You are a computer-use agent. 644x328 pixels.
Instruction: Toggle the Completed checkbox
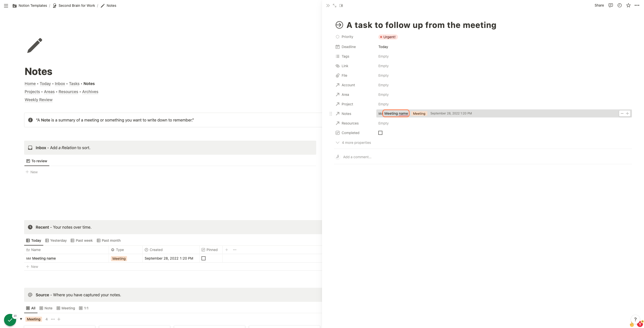(380, 133)
